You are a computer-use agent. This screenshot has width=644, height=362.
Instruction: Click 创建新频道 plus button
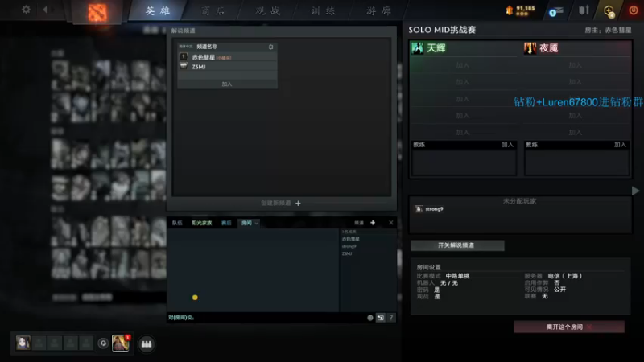[298, 204]
